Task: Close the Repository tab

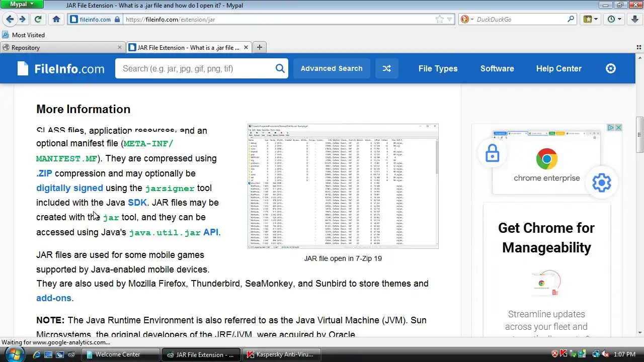Action: (x=120, y=47)
